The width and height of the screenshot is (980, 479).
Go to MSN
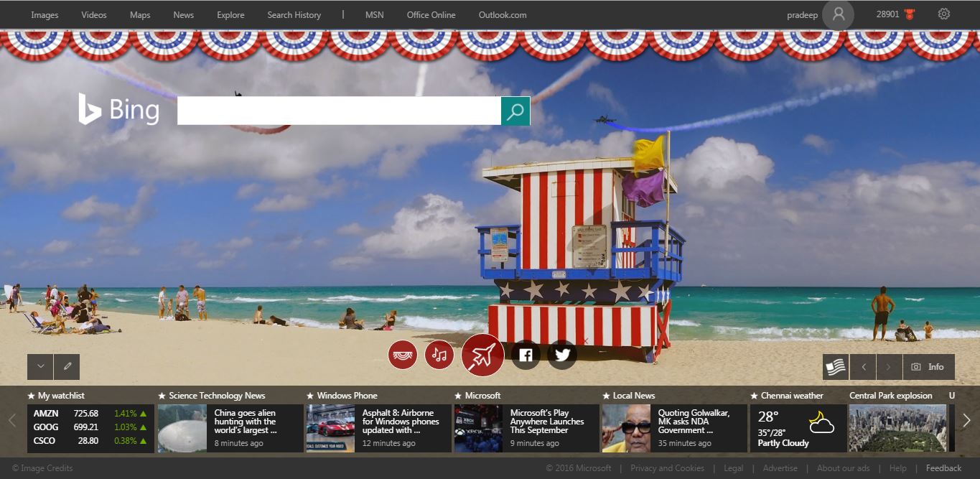(375, 14)
